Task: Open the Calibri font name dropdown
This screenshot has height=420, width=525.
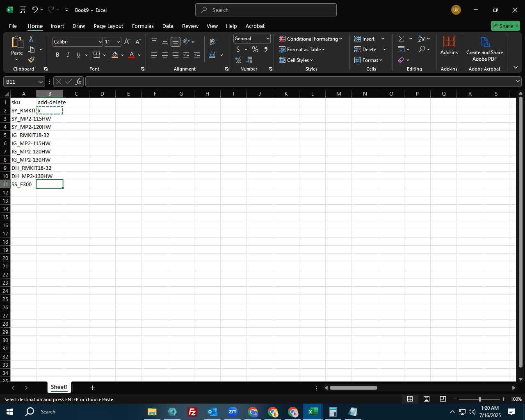Action: [100, 42]
